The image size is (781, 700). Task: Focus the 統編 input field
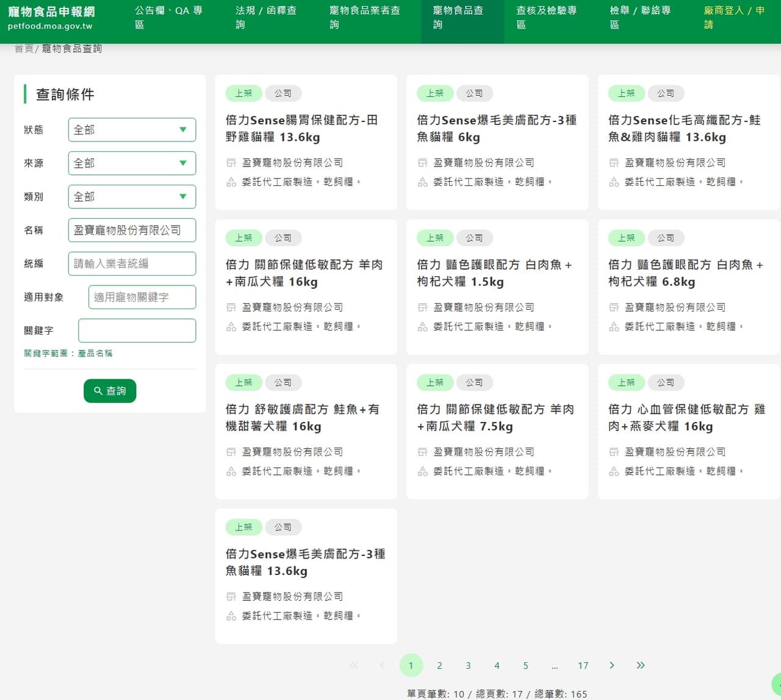click(132, 264)
